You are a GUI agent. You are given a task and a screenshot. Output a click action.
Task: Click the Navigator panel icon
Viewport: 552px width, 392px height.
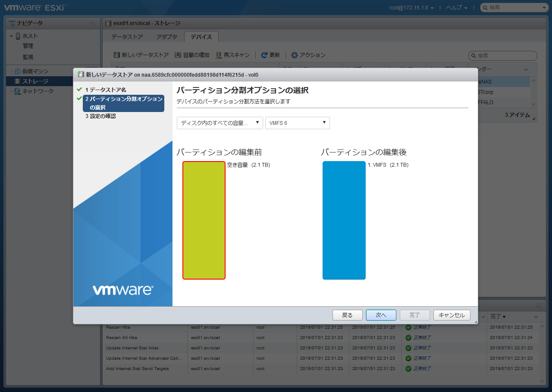tap(12, 23)
